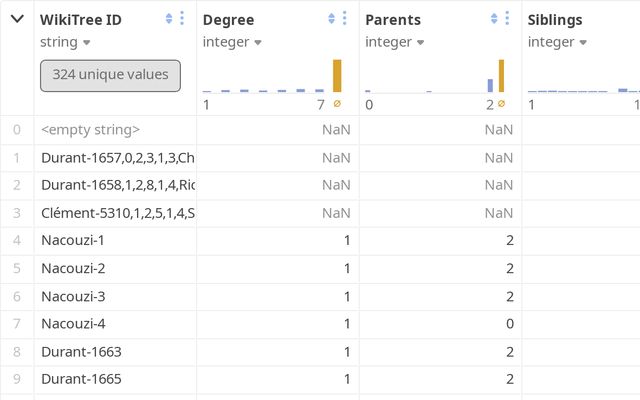Viewport: 640px width, 400px height.
Task: Sort by the Degree column
Action: point(332,19)
